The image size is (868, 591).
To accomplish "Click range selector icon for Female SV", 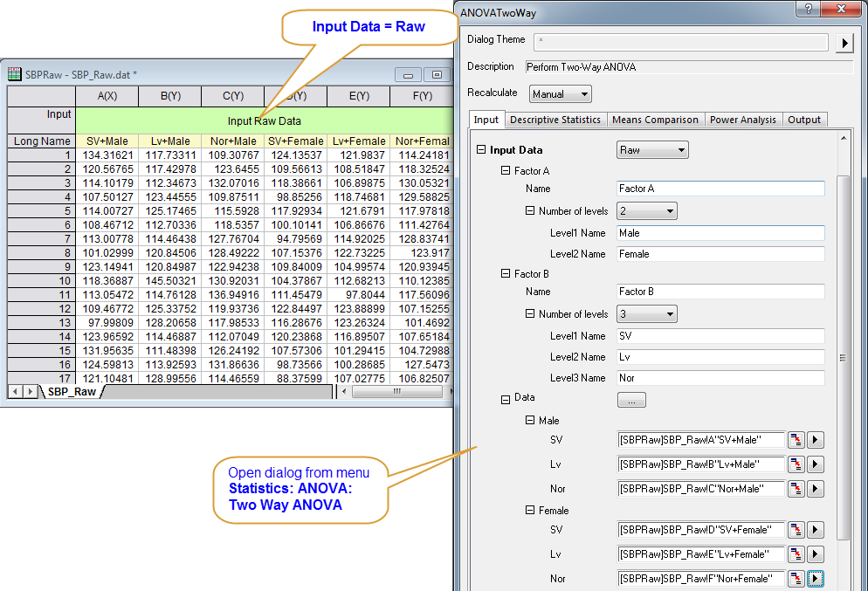I will click(x=796, y=530).
